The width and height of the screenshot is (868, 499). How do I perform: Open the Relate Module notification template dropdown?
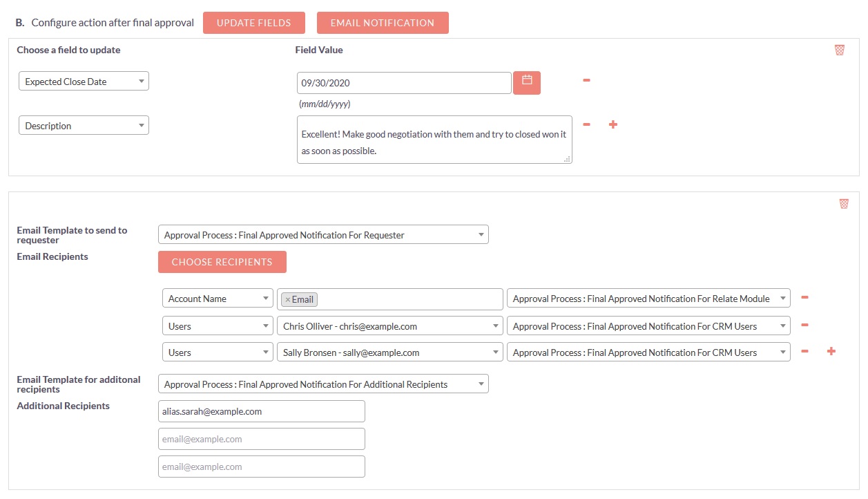pos(648,299)
